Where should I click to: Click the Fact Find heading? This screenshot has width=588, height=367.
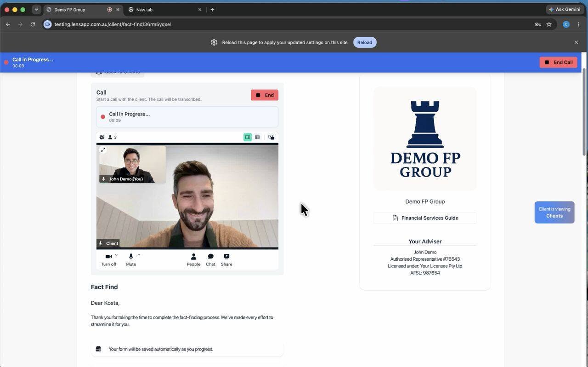[104, 287]
